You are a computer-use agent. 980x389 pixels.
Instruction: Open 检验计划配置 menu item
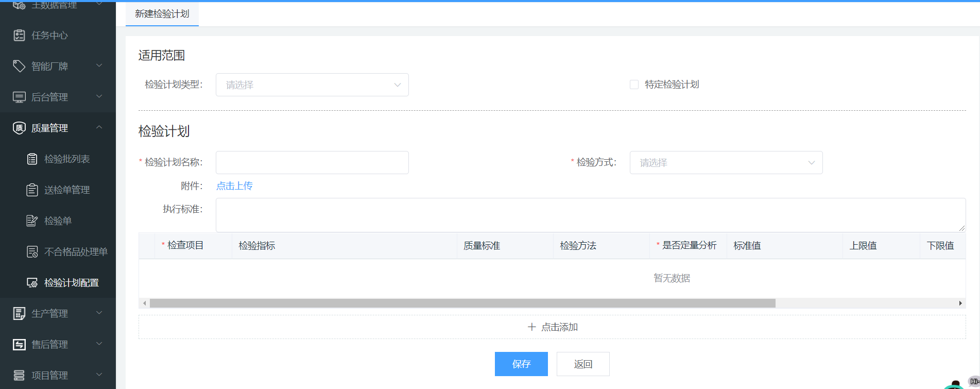71,282
